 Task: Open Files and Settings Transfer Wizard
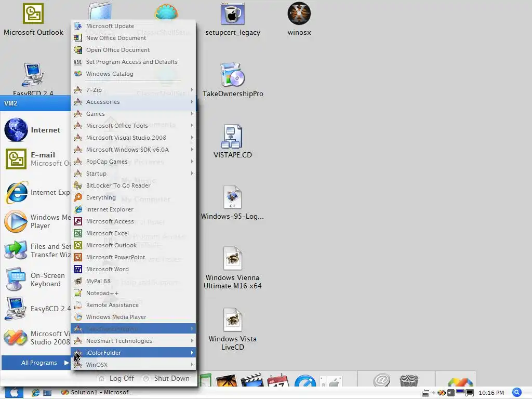click(37, 250)
